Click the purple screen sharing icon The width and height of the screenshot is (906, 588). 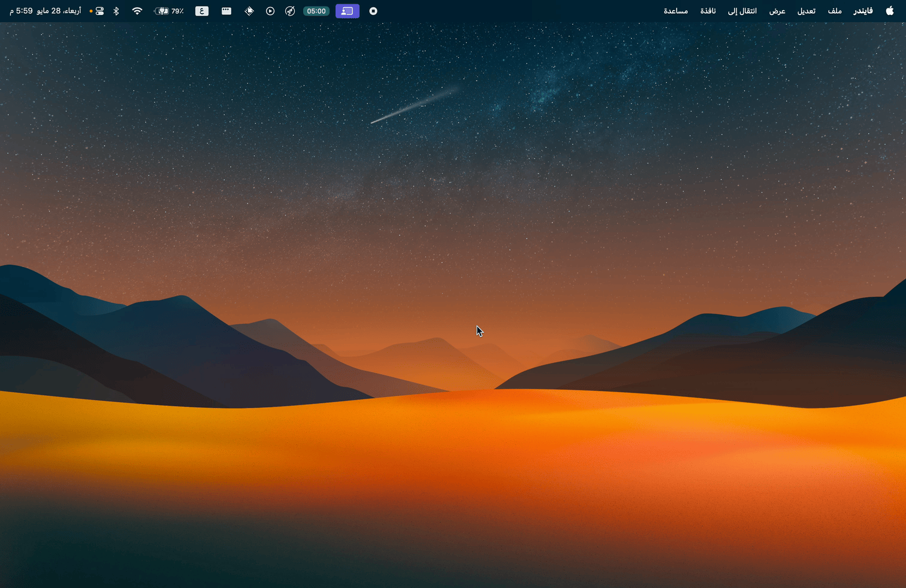tap(348, 11)
